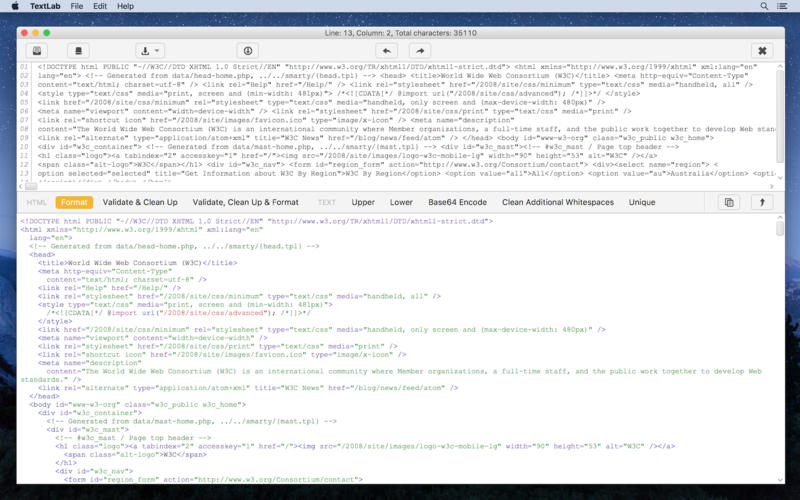Apply the Unique text action
This screenshot has width=800, height=500.
642,202
